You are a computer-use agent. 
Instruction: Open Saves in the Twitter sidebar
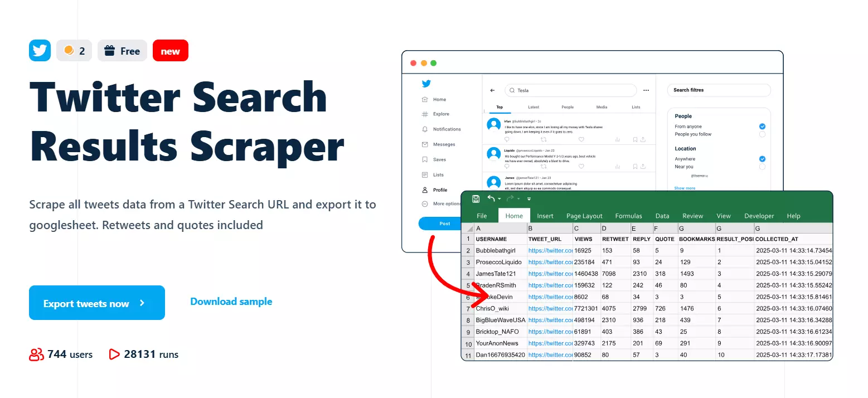434,159
